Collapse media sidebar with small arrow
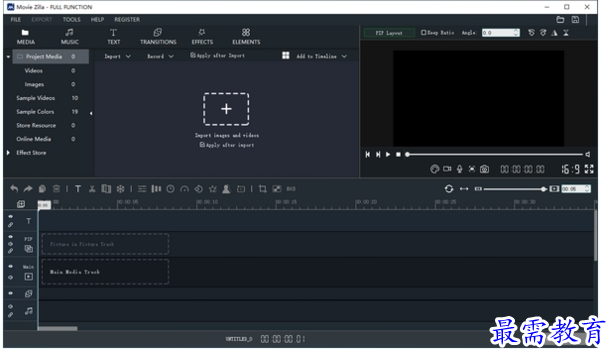614x363 pixels. click(91, 113)
